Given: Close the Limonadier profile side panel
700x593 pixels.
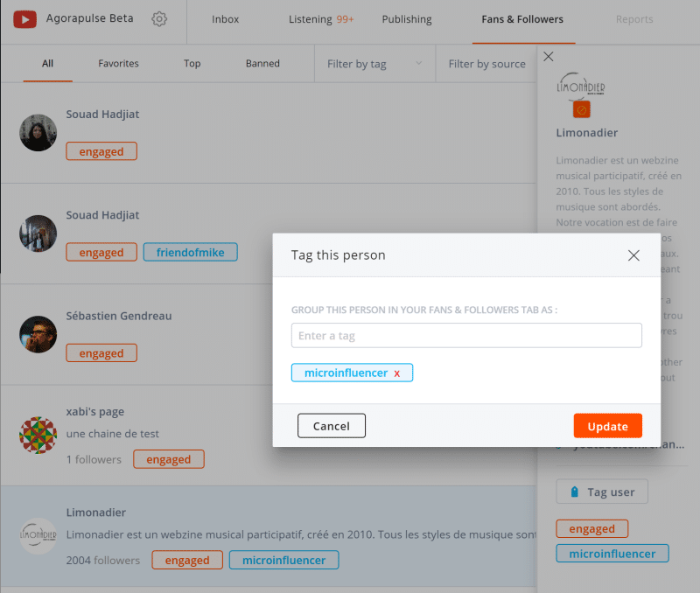Looking at the screenshot, I should coord(549,57).
